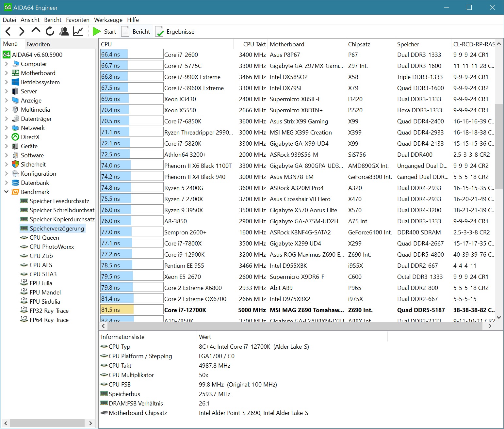Select the Geräte icon in tree
504x429 pixels.
tap(15, 146)
